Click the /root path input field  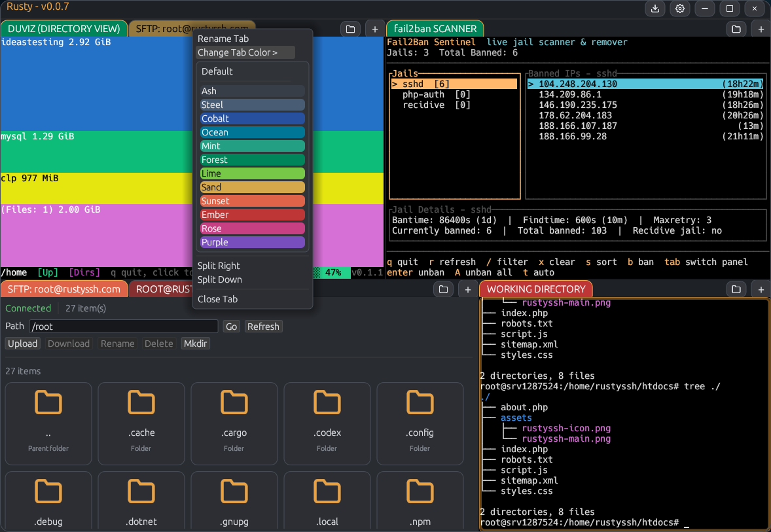(124, 327)
